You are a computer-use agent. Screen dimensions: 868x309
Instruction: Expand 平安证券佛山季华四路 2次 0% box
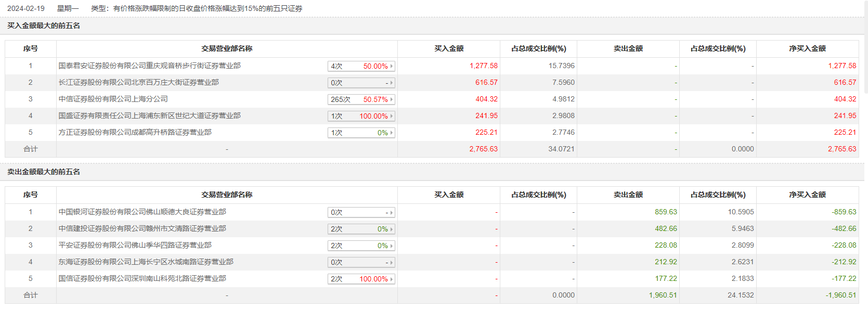[x=361, y=246]
